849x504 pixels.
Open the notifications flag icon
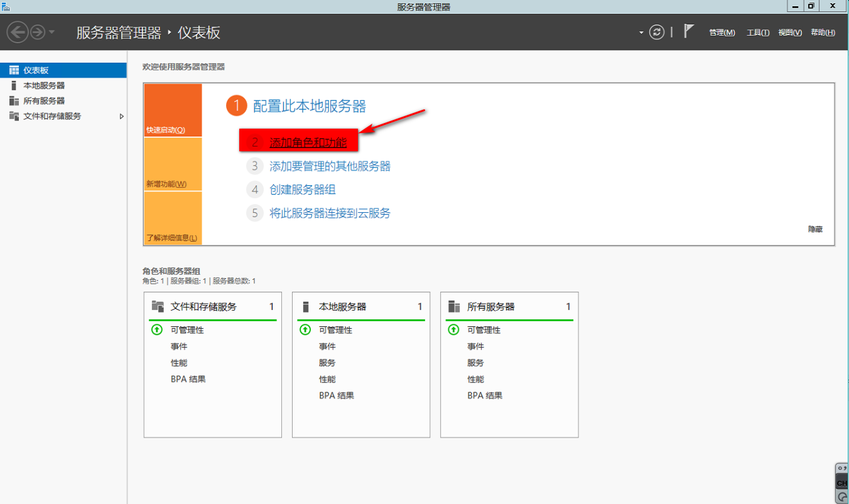(x=689, y=31)
